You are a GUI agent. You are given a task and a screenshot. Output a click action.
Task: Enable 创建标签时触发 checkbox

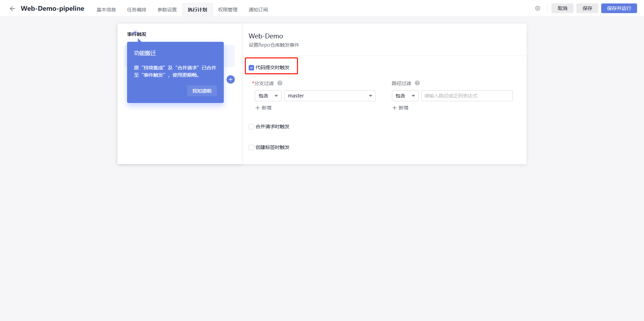tap(251, 148)
